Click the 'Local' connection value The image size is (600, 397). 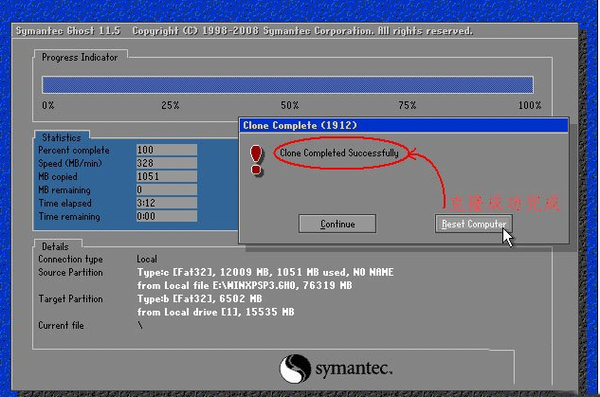147,259
